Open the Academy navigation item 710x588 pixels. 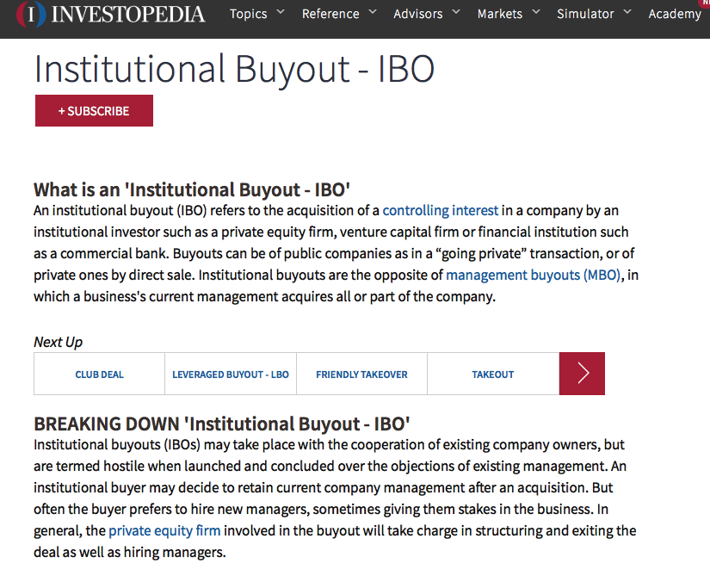pos(675,14)
